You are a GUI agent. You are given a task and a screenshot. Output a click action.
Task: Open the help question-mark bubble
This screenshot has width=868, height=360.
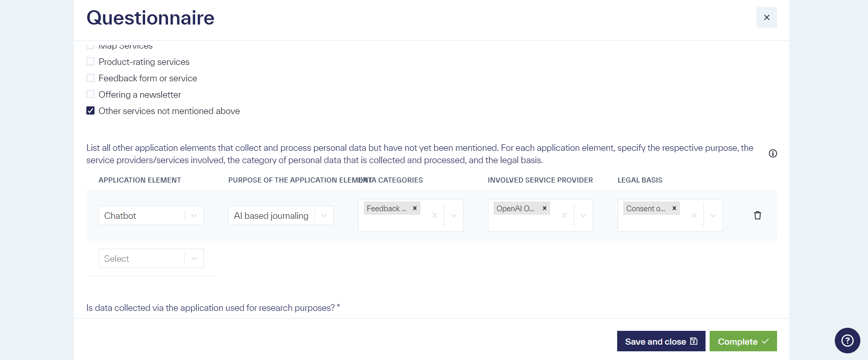click(x=847, y=341)
